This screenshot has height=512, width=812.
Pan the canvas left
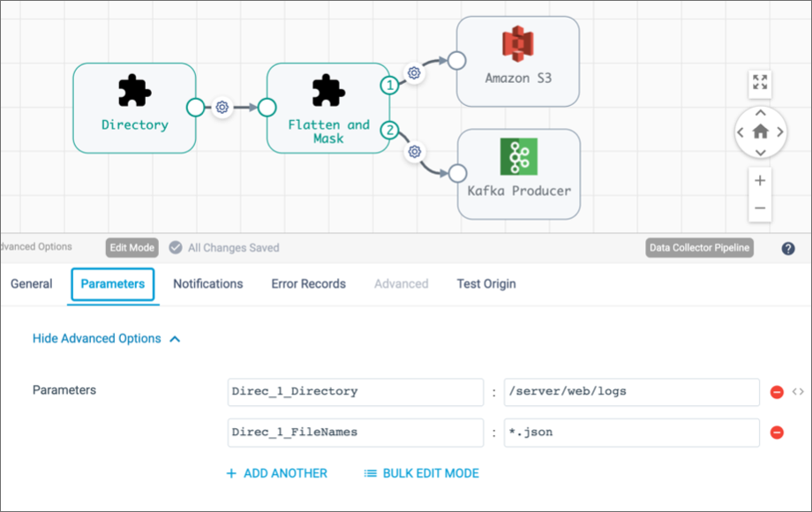741,132
